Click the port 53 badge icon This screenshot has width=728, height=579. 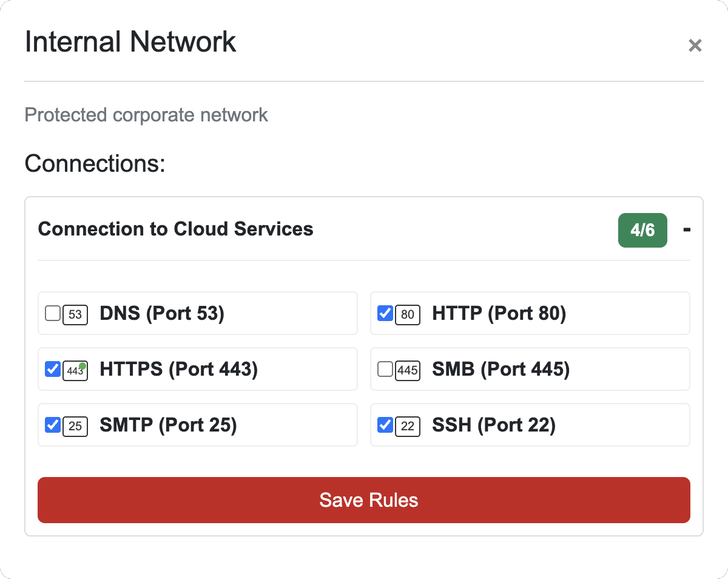coord(75,314)
